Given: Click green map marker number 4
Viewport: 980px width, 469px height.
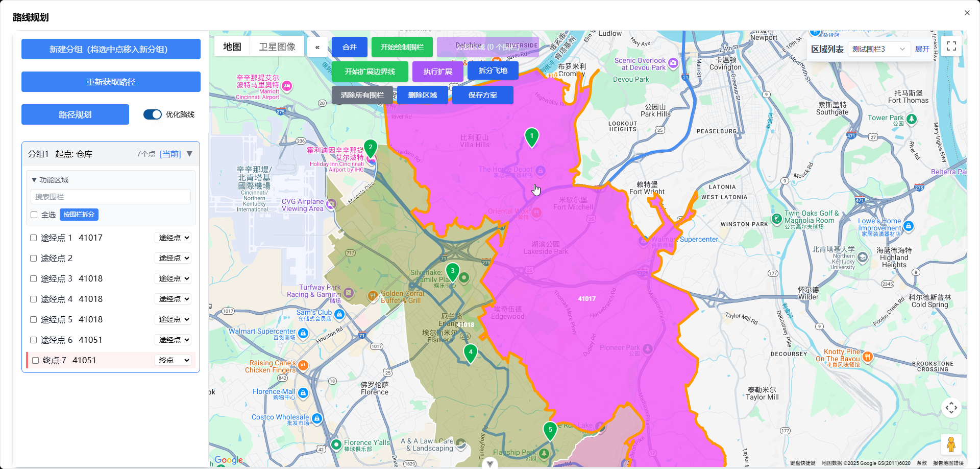Looking at the screenshot, I should pyautogui.click(x=470, y=353).
